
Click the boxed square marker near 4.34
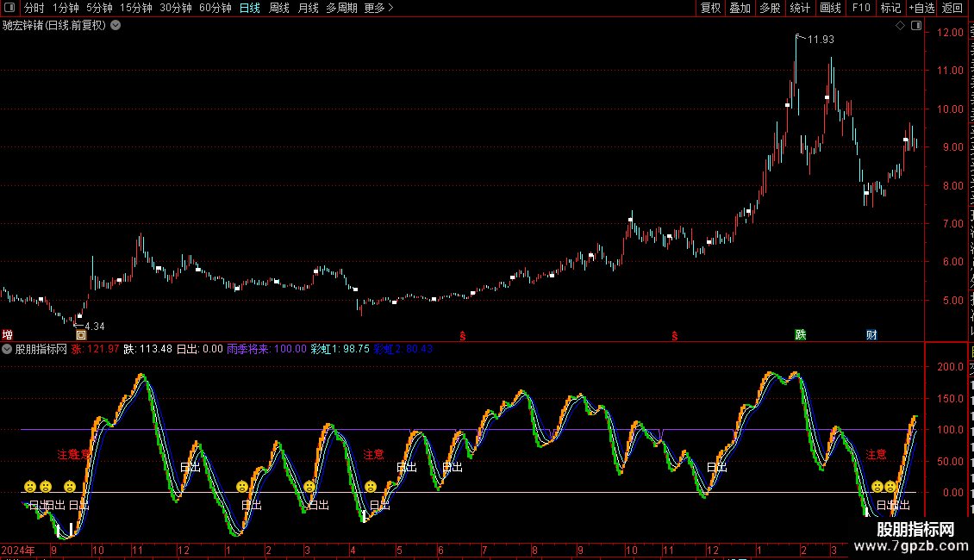pos(81,334)
